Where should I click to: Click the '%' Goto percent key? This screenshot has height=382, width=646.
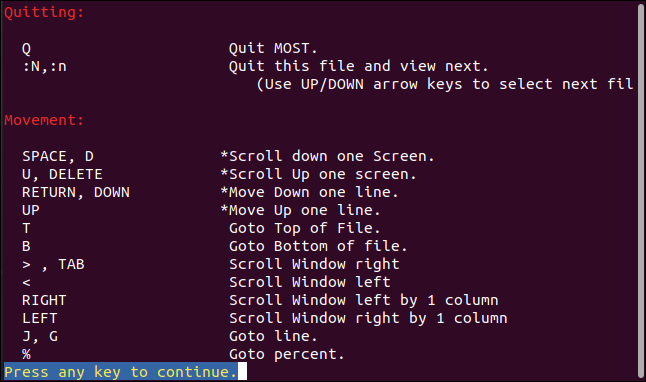click(26, 354)
